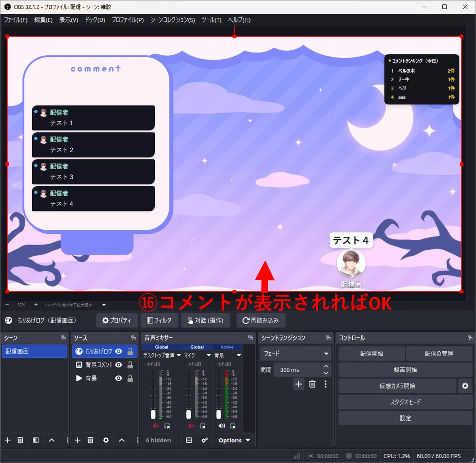Image resolution: width=476 pixels, height=463 pixels.
Task: Open source properties gear in Sources toolbar
Action: pyautogui.click(x=106, y=440)
